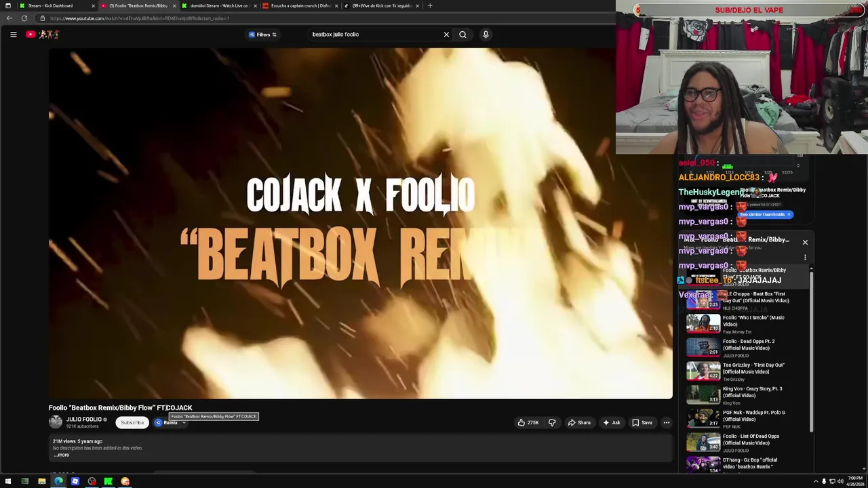Open the taskbar volume control
The image size is (868, 488).
click(840, 481)
